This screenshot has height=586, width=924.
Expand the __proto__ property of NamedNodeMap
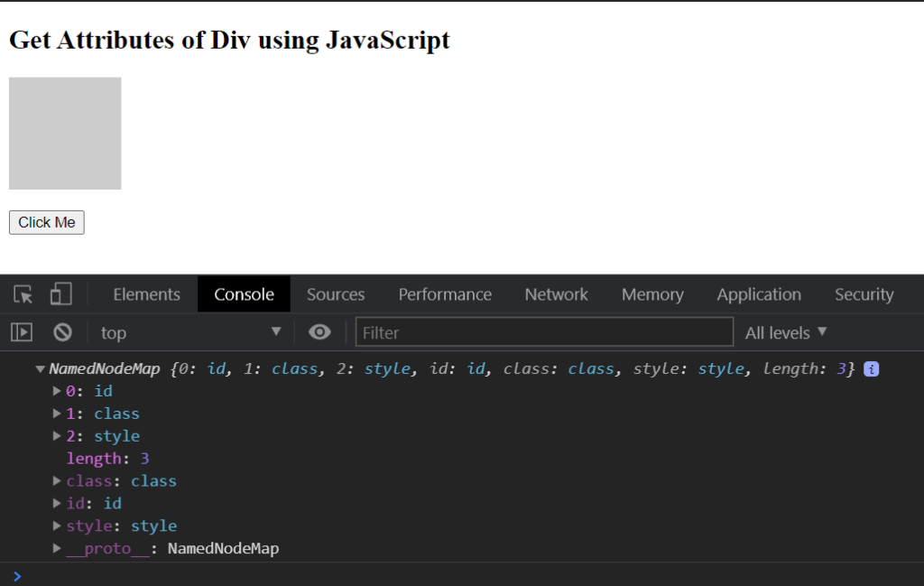[x=57, y=548]
